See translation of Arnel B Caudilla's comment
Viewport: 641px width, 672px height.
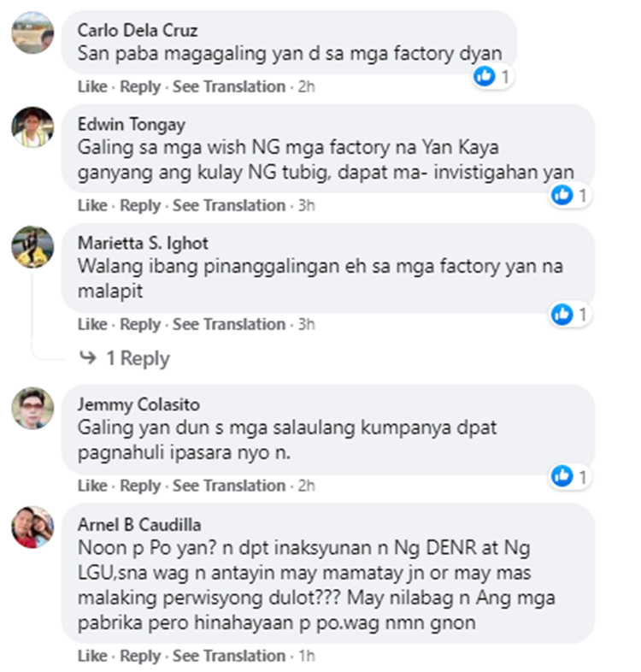(229, 656)
